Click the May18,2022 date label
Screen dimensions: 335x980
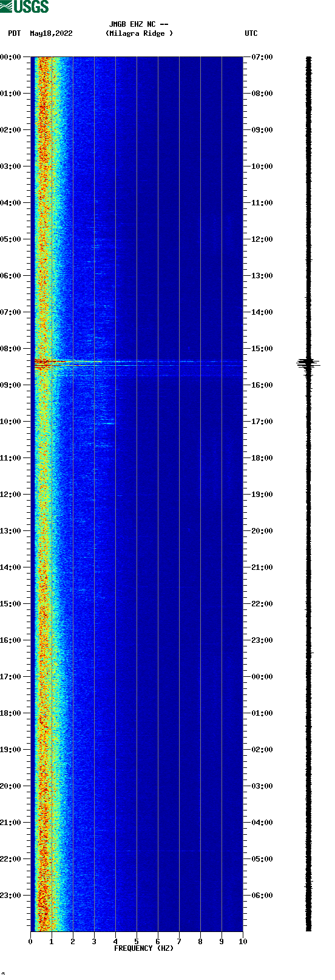51,34
